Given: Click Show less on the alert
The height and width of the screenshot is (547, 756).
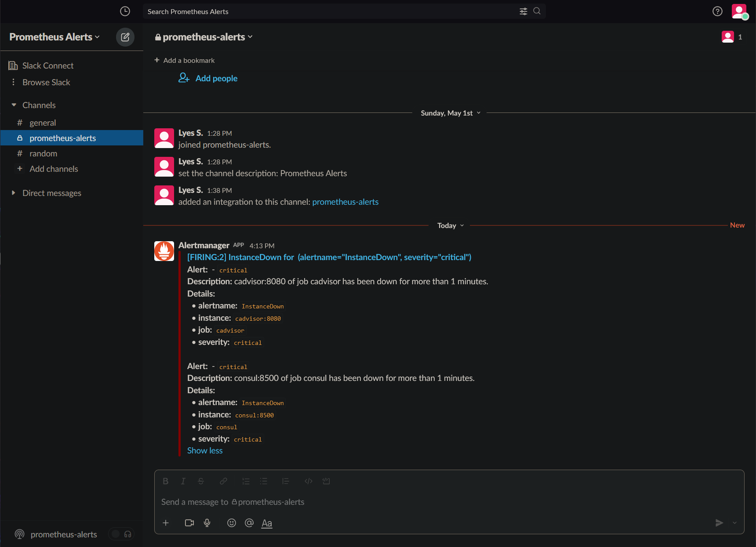Looking at the screenshot, I should [205, 450].
